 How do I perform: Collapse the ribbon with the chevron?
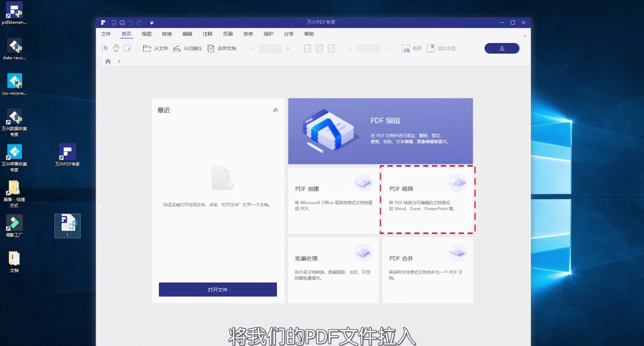tap(525, 36)
